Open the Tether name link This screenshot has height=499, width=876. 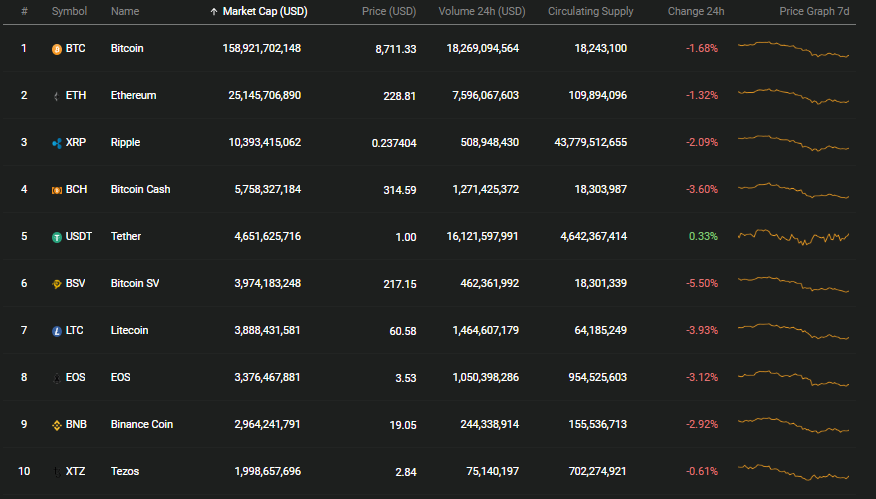(126, 236)
